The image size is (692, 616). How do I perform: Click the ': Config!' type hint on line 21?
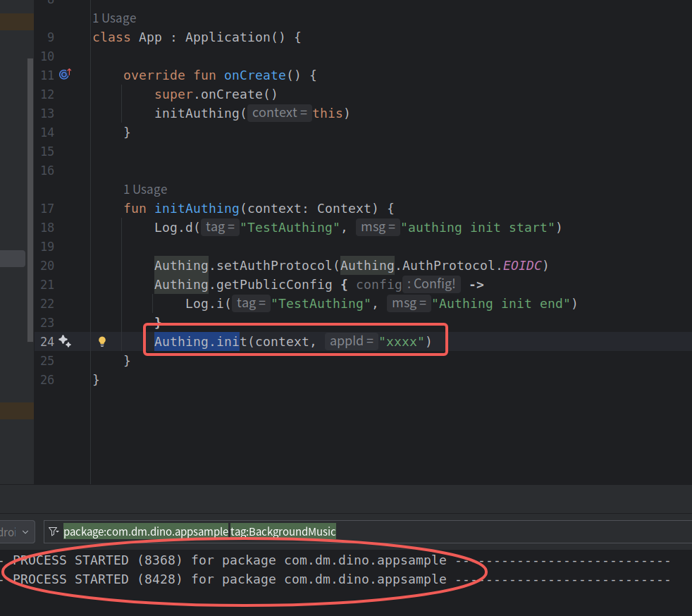tap(432, 285)
